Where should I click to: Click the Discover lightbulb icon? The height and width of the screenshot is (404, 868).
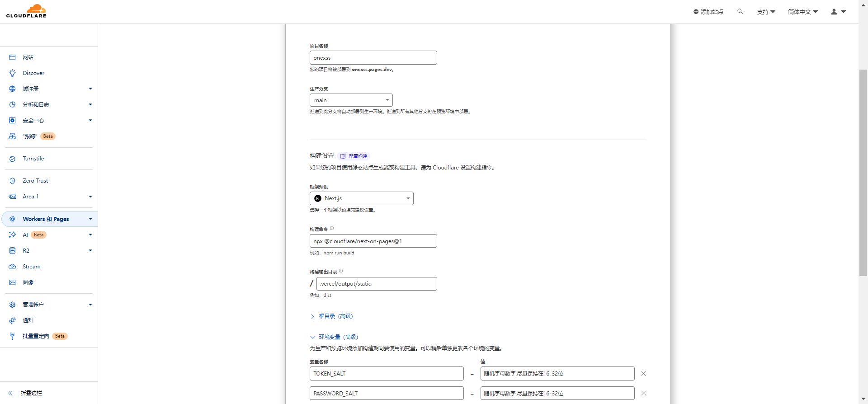point(12,73)
